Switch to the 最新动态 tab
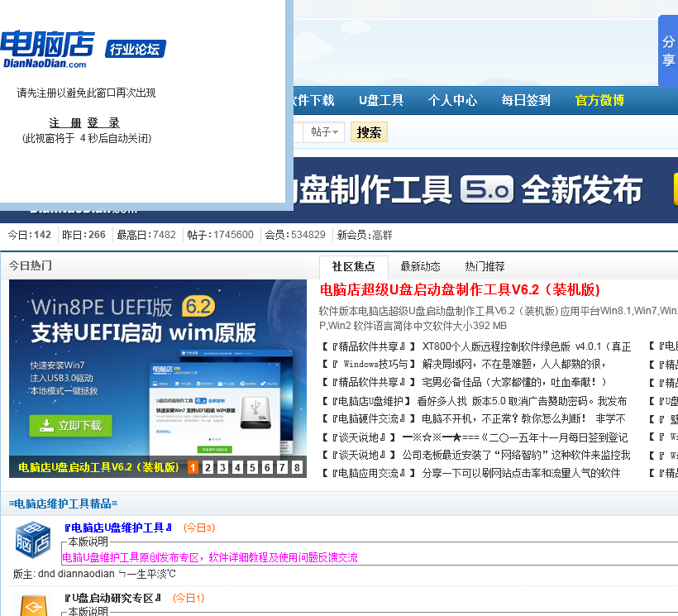The width and height of the screenshot is (678, 616). coord(420,266)
